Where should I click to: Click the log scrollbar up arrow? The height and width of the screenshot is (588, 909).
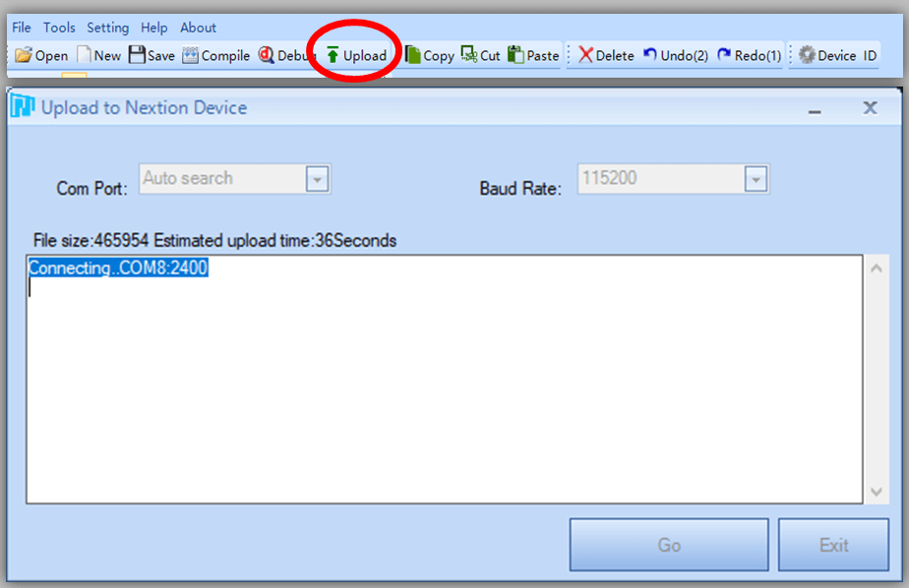[877, 268]
